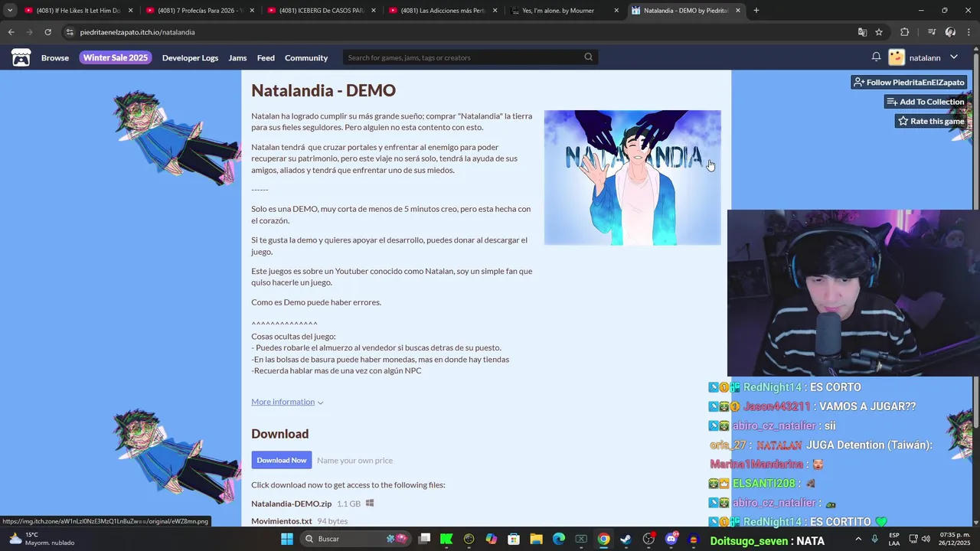The height and width of the screenshot is (551, 980).
Task: Open the notifications bell
Action: [876, 57]
